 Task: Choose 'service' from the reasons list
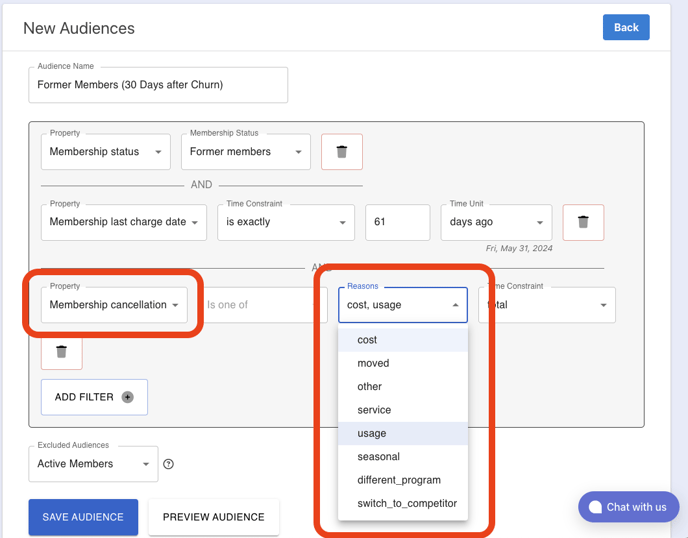coord(403,410)
